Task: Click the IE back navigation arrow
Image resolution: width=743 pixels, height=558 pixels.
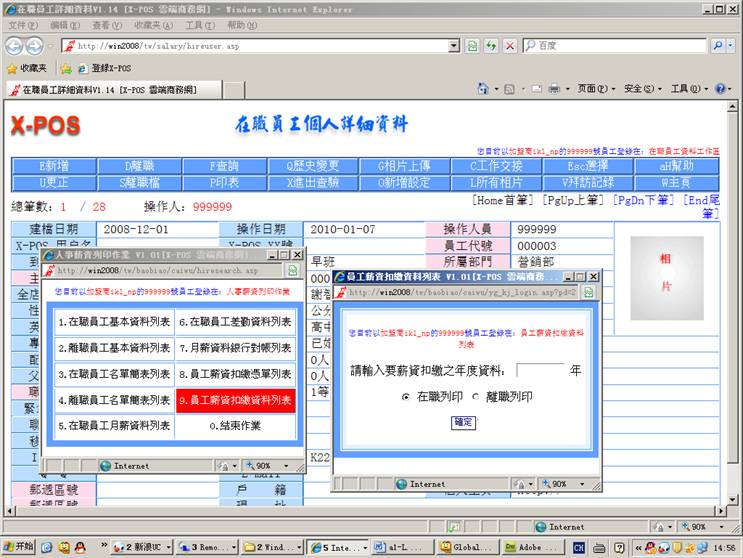Action: coord(16,46)
